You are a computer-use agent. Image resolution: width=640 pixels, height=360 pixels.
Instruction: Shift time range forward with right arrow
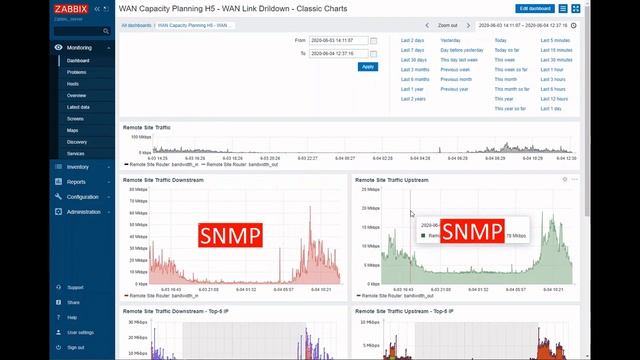pos(468,25)
